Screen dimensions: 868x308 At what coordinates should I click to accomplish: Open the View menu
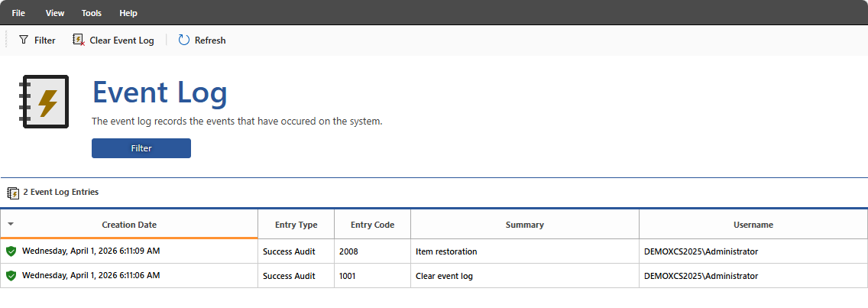point(55,13)
